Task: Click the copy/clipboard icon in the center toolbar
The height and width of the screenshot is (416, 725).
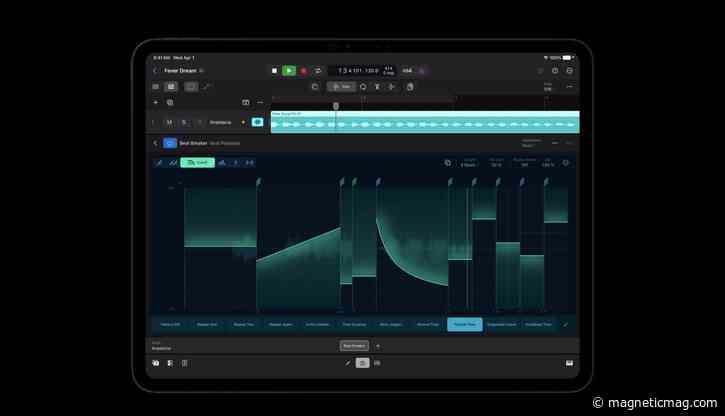Action: point(410,86)
